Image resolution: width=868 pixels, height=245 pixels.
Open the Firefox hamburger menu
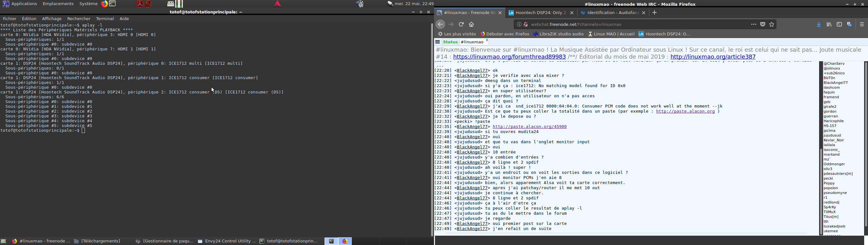coord(862,25)
